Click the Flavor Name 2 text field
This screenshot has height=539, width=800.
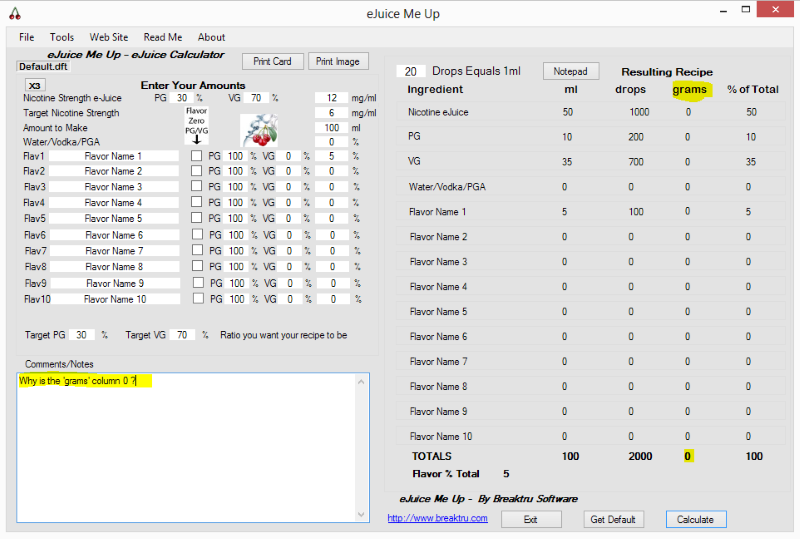pyautogui.click(x=113, y=171)
